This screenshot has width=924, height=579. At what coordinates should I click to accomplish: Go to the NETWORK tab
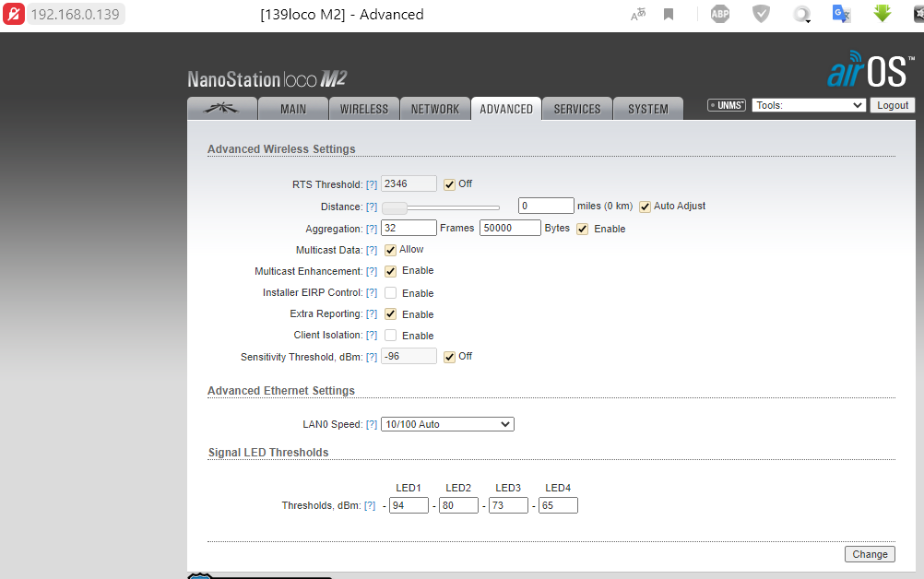coord(435,109)
